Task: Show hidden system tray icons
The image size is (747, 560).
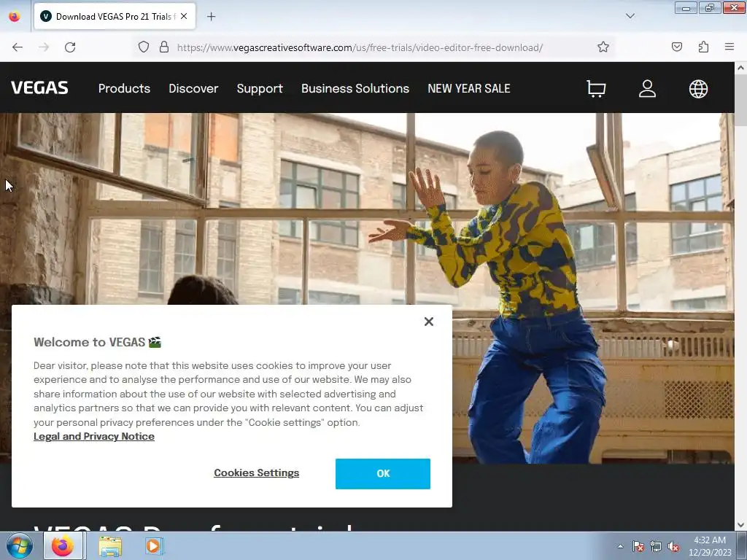Action: [x=620, y=546]
